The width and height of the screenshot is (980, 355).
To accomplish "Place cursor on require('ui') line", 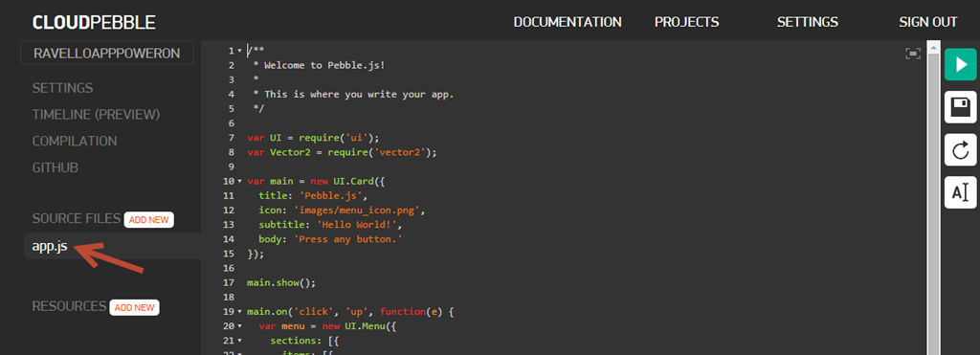I will point(313,138).
